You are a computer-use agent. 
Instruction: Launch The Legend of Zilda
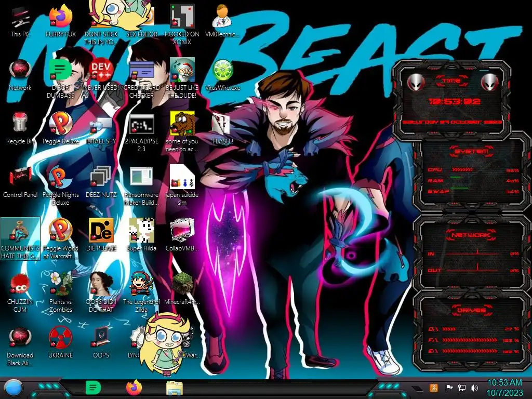point(141,293)
